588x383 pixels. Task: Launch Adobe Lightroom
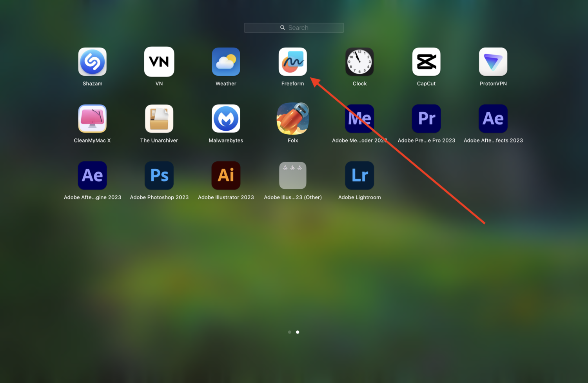(359, 175)
